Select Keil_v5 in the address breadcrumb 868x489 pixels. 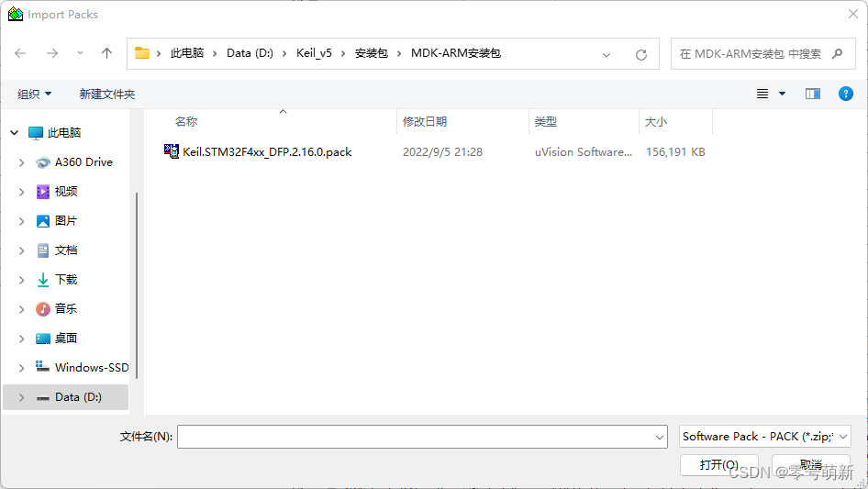[x=314, y=53]
